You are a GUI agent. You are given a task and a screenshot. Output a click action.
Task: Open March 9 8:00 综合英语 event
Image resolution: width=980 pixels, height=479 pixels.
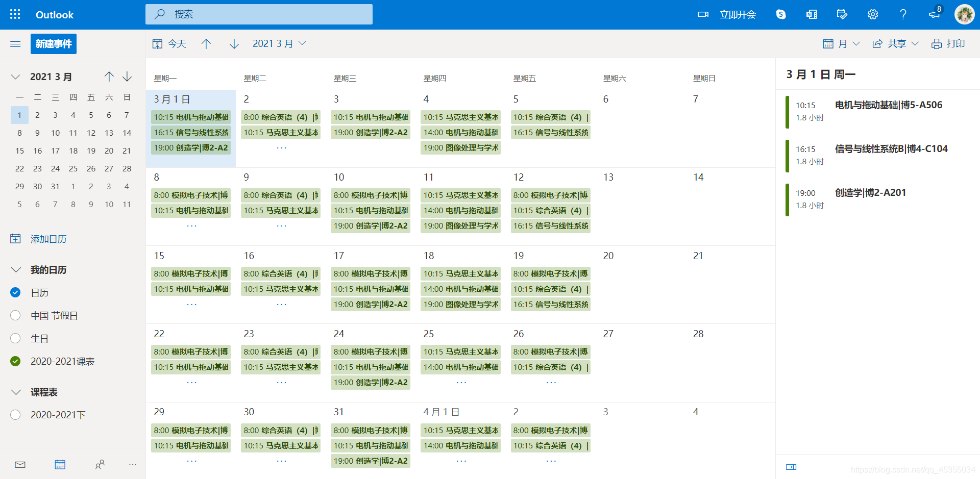(281, 195)
